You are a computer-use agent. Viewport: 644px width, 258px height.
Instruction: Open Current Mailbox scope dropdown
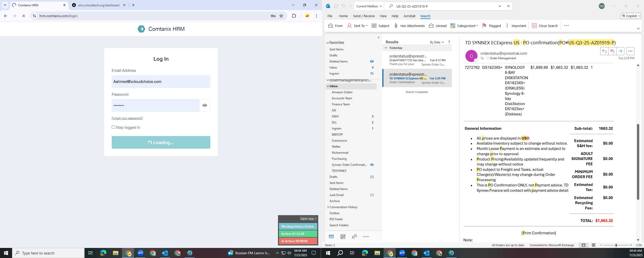(369, 6)
